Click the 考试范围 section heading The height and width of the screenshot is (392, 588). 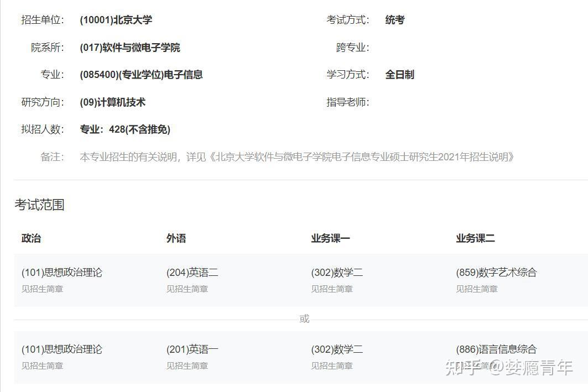(39, 205)
